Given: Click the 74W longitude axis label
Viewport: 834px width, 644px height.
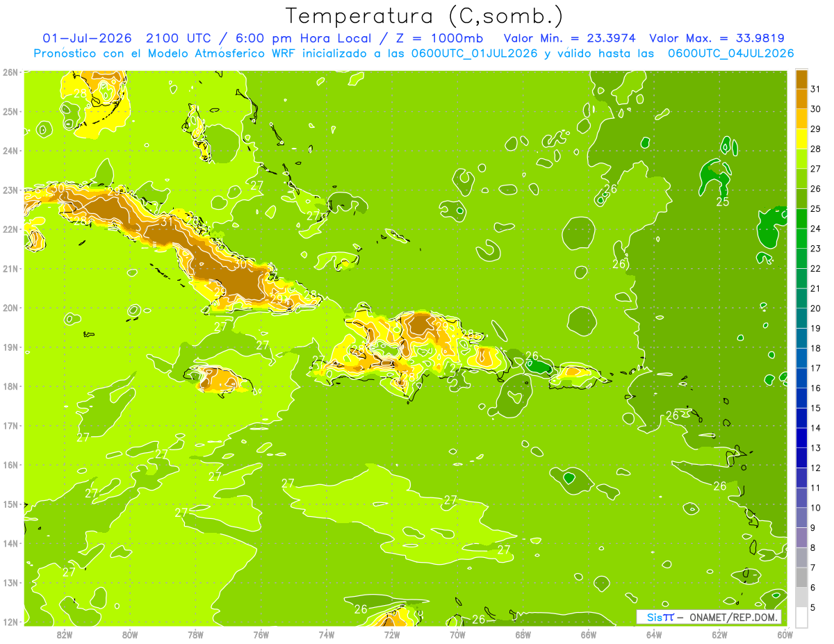Looking at the screenshot, I should tap(326, 634).
